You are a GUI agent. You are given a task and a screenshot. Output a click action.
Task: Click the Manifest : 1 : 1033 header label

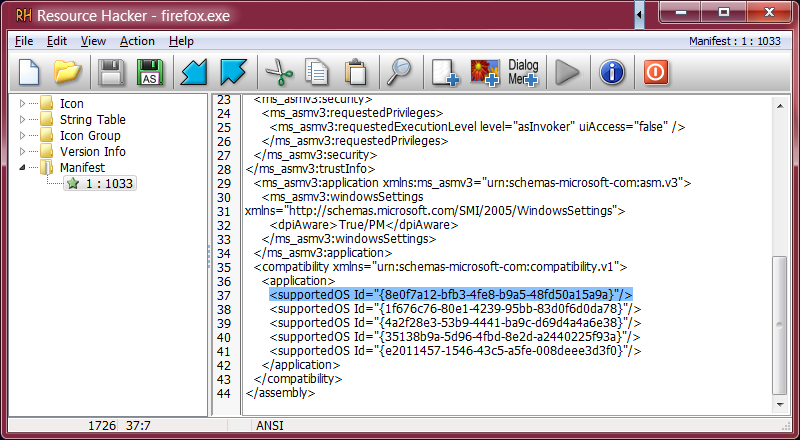tap(735, 41)
